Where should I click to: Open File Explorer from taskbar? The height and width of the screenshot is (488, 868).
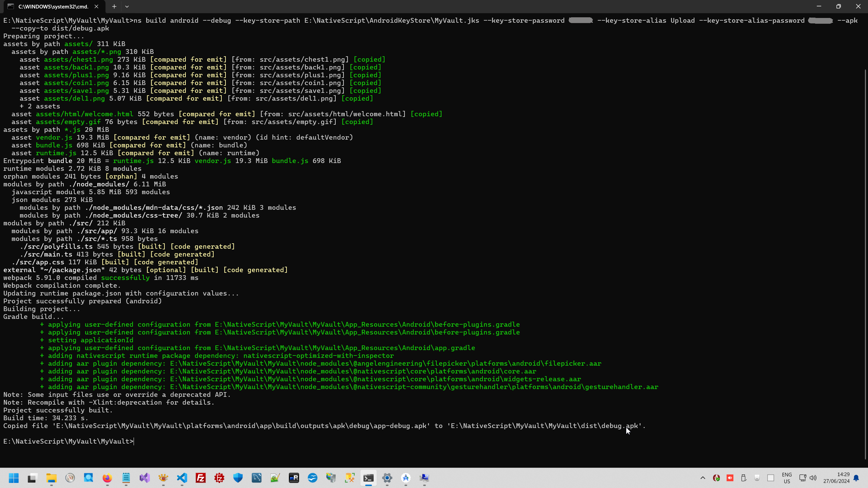(x=52, y=478)
